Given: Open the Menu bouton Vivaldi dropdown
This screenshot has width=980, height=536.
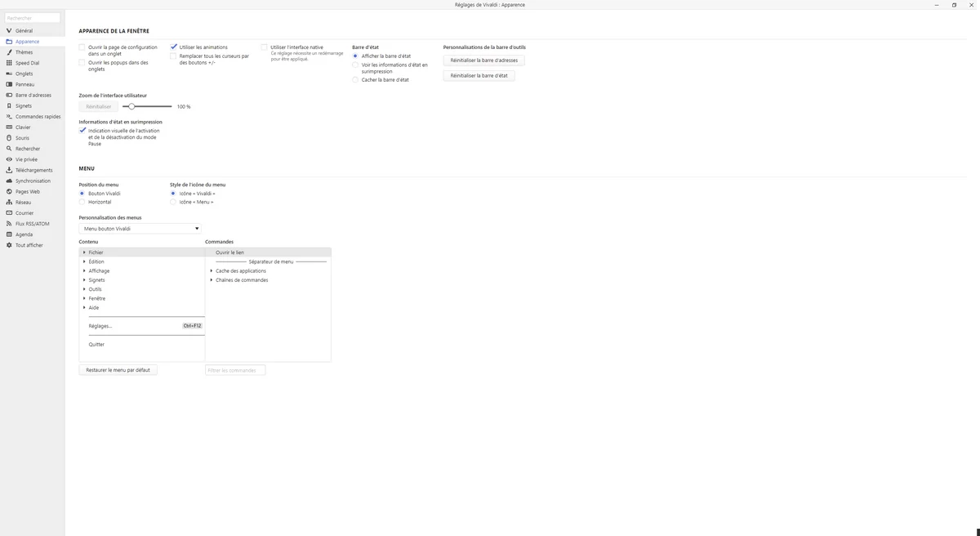Looking at the screenshot, I should (x=140, y=229).
